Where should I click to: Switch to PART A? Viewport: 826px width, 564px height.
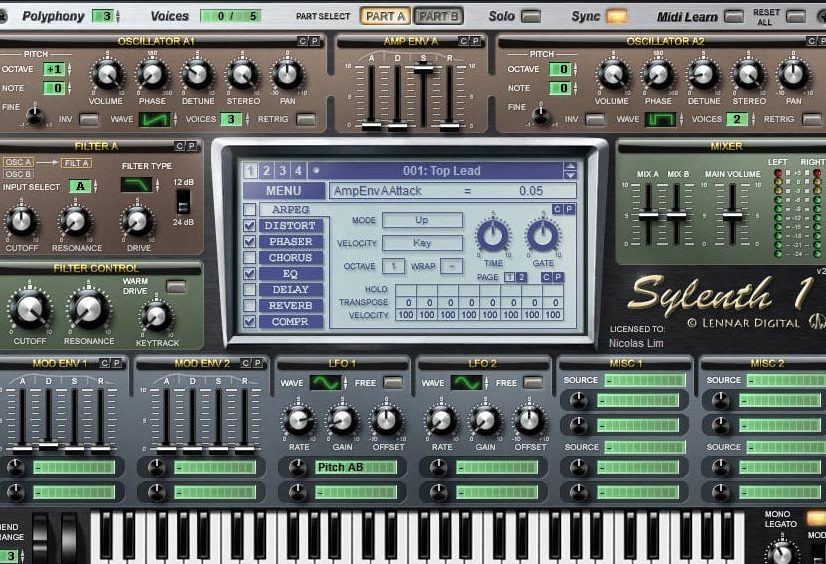386,16
